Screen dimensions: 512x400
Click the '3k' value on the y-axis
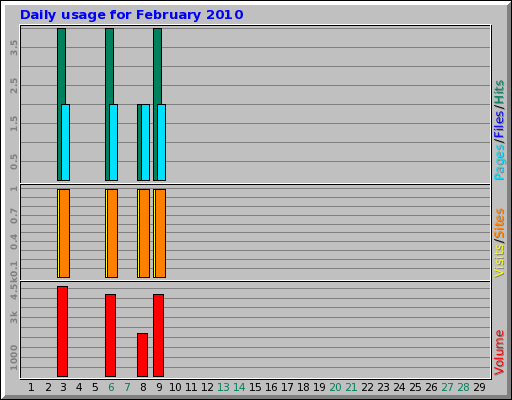14,317
